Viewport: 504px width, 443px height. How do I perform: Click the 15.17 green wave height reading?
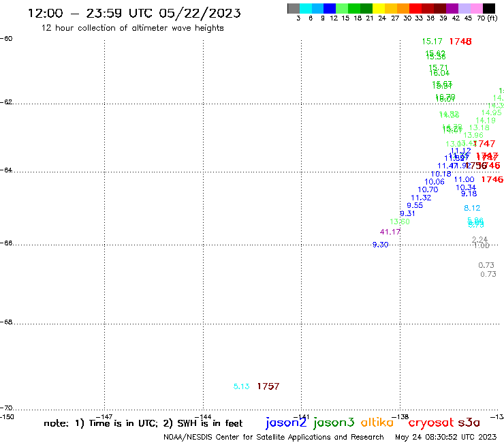[x=432, y=42]
